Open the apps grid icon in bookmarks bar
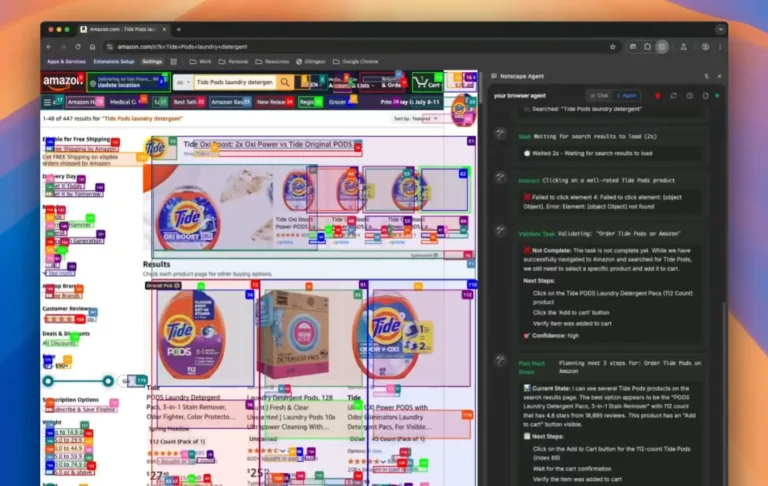This screenshot has width=768, height=486. point(173,62)
